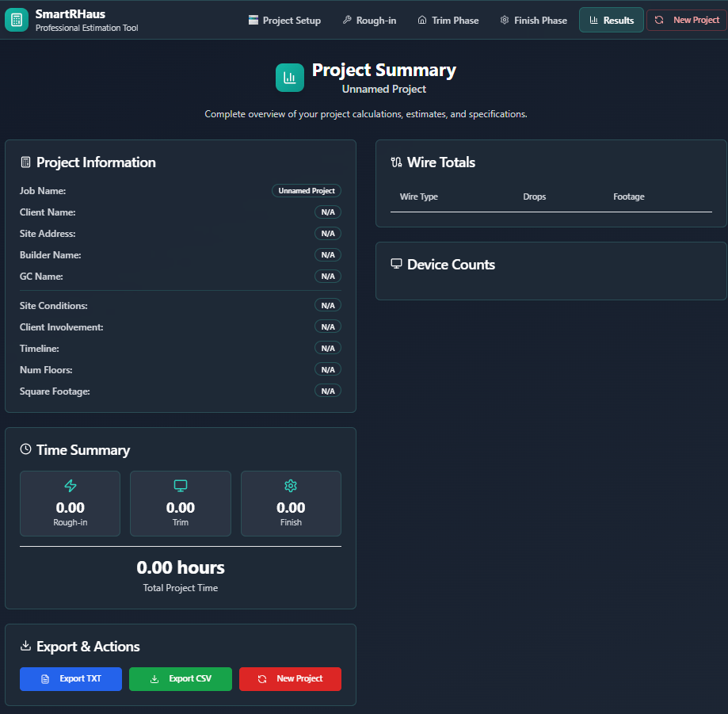
Task: Click the red New Project button
Action: (x=290, y=679)
